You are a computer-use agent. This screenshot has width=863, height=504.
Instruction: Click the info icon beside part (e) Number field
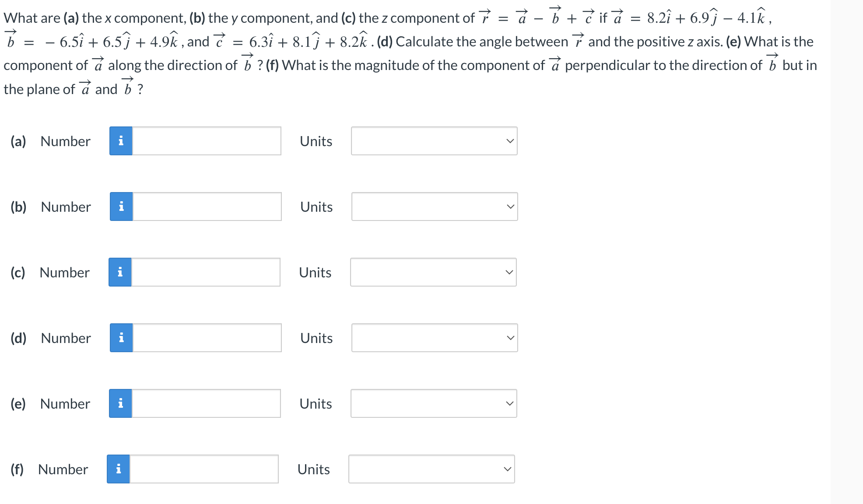click(x=119, y=403)
